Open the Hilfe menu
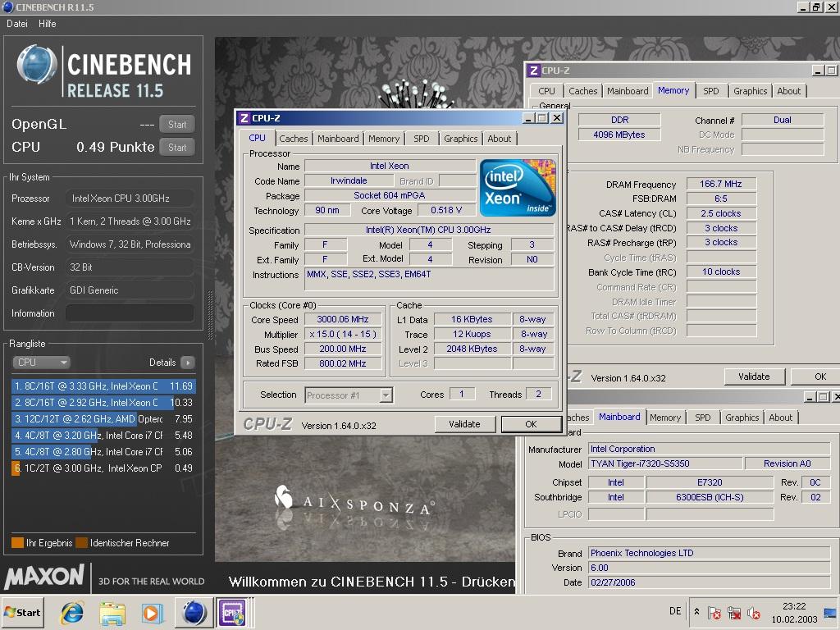Screen dimensions: 840x630 click(x=47, y=24)
